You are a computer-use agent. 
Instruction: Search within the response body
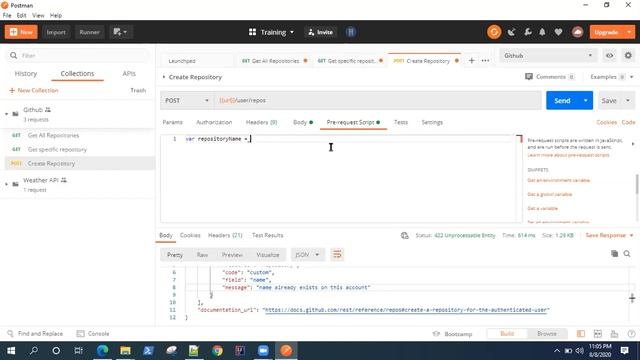click(x=627, y=254)
